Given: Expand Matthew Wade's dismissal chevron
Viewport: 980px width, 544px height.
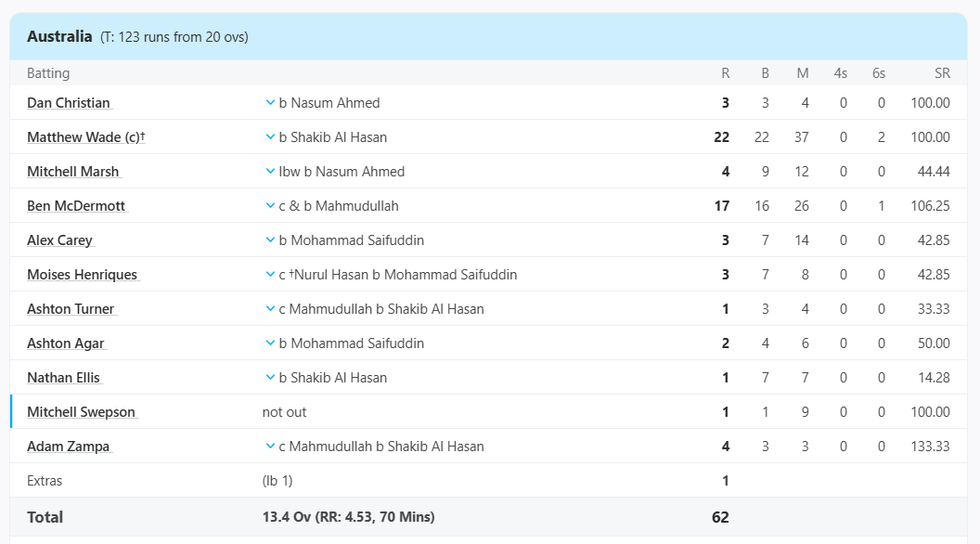Looking at the screenshot, I should (270, 137).
